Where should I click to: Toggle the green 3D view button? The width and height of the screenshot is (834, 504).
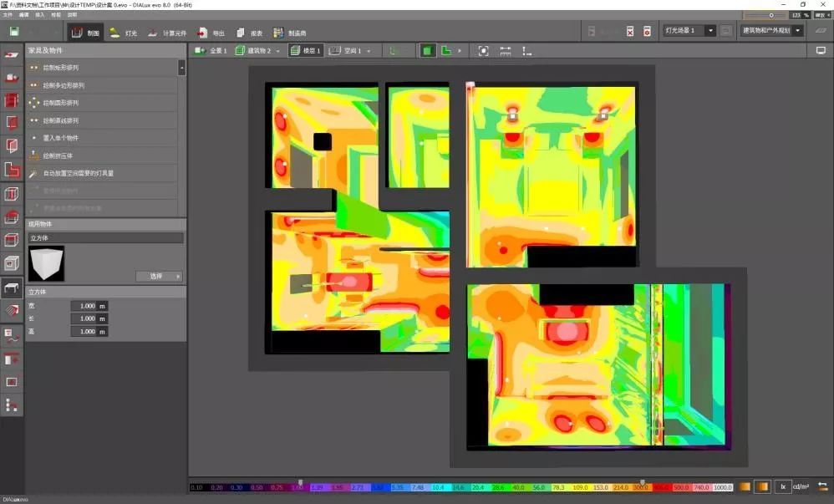(428, 51)
